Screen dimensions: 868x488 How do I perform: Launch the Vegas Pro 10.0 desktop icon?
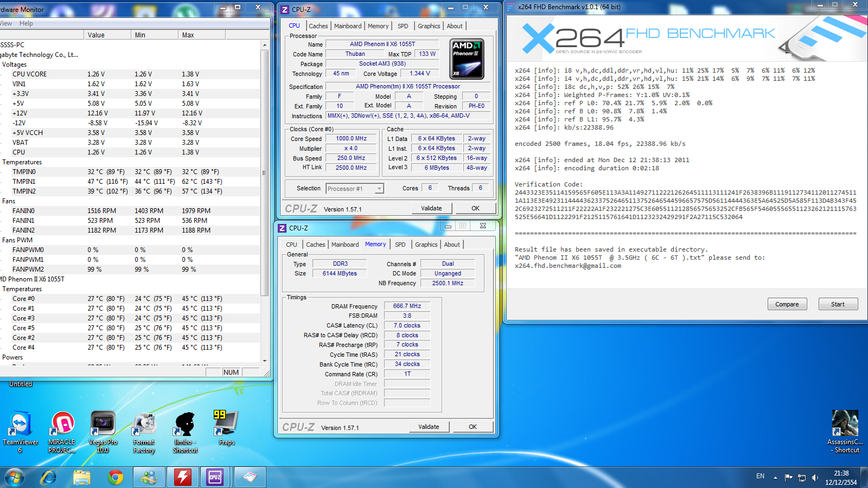tap(103, 432)
